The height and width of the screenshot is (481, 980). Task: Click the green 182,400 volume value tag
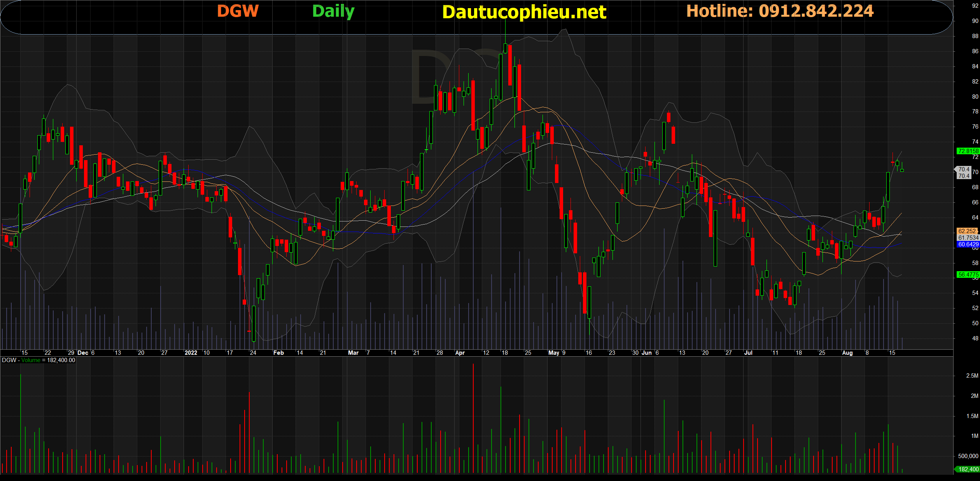click(968, 469)
